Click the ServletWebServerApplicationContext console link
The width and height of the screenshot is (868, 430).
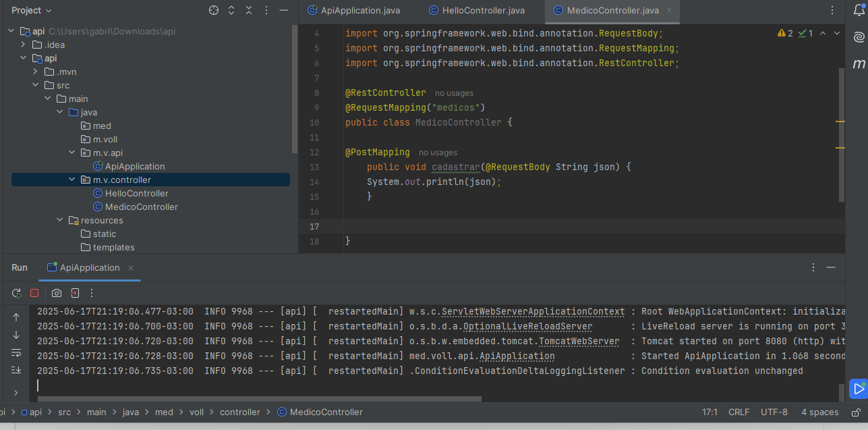[533, 312]
